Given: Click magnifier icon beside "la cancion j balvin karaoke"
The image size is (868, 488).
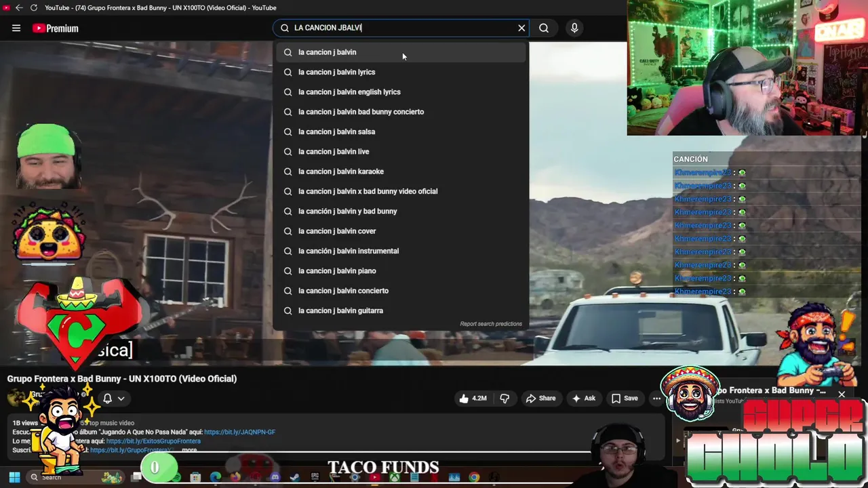Looking at the screenshot, I should pyautogui.click(x=288, y=171).
